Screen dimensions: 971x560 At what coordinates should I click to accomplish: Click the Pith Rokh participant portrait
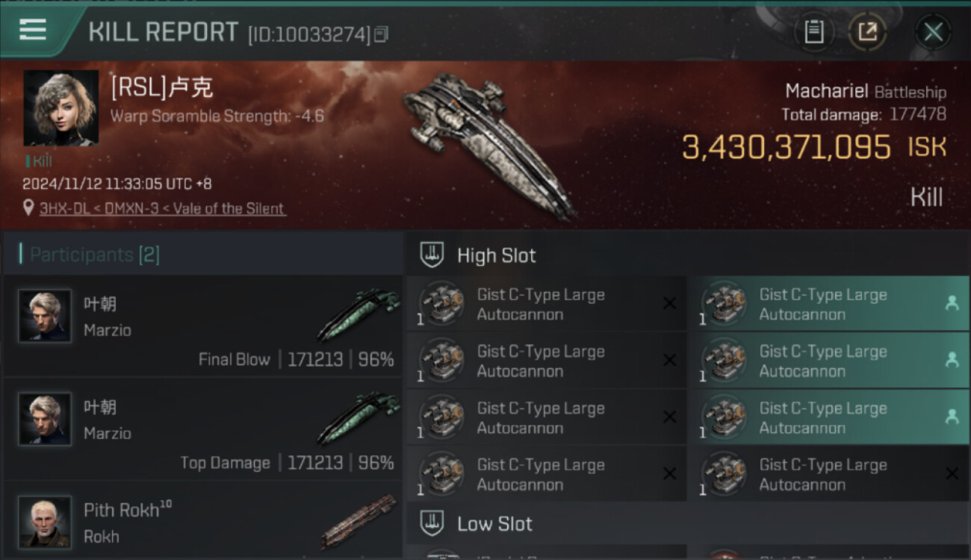pyautogui.click(x=45, y=520)
